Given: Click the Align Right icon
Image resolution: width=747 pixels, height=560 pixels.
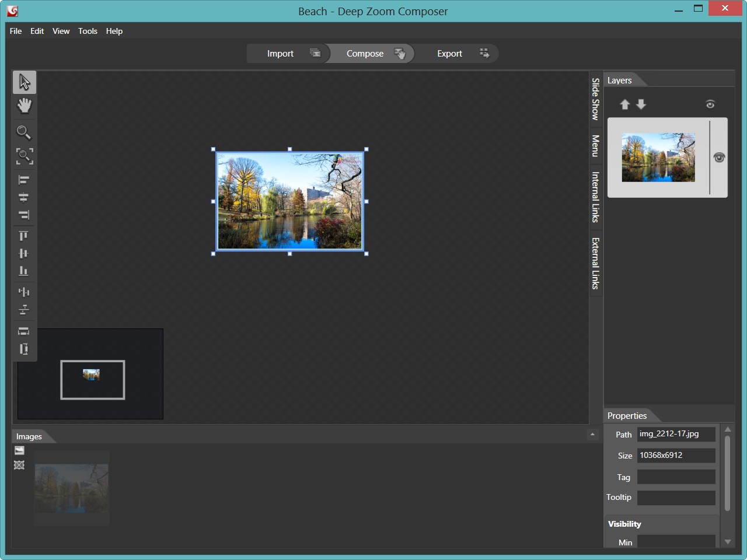Looking at the screenshot, I should (x=24, y=215).
